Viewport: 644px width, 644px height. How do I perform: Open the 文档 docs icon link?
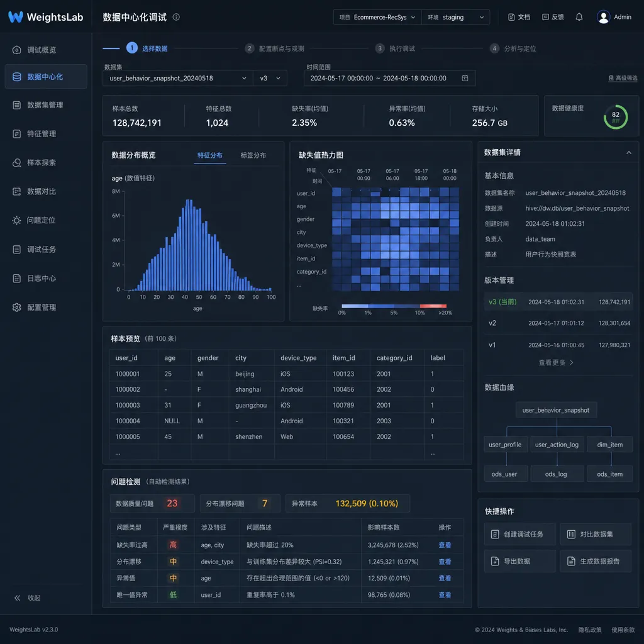click(x=519, y=17)
